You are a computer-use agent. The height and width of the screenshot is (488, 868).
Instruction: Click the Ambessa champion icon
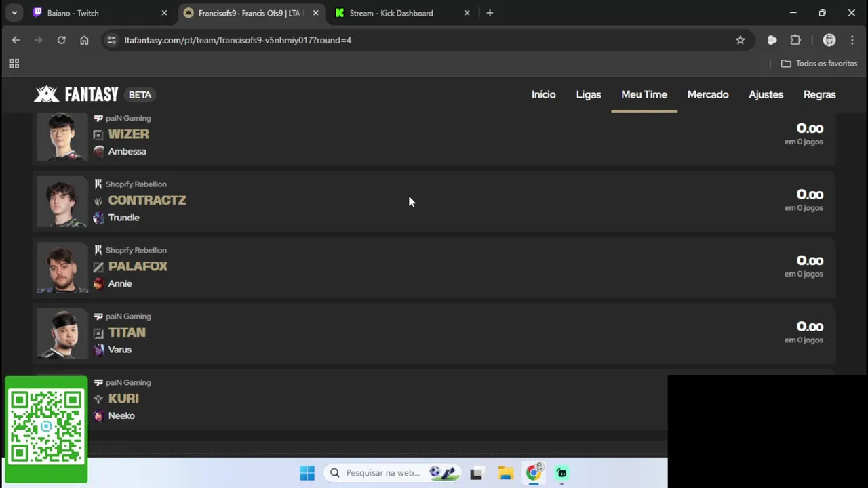click(x=99, y=151)
